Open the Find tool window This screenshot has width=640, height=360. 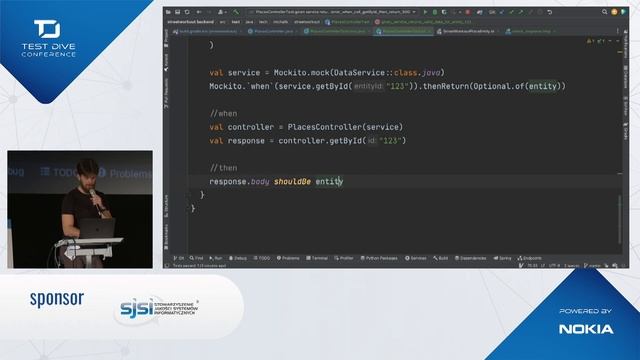point(196,258)
